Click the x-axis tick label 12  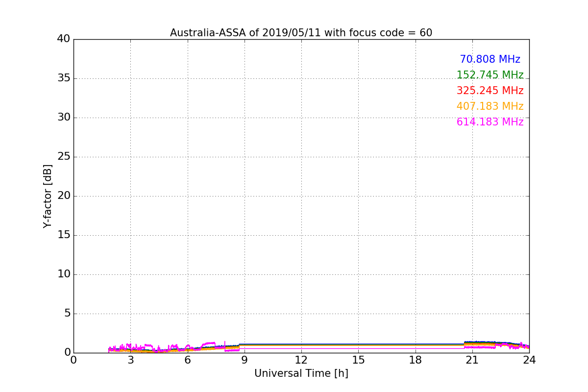pyautogui.click(x=301, y=360)
